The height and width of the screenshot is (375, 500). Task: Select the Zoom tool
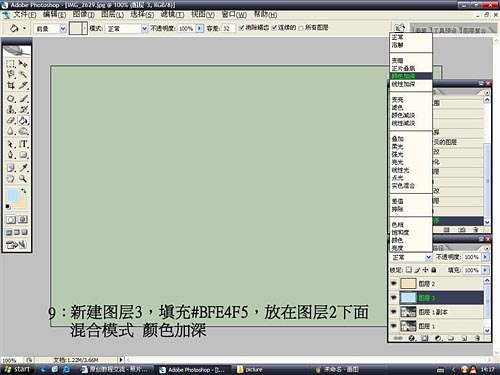[x=23, y=179]
